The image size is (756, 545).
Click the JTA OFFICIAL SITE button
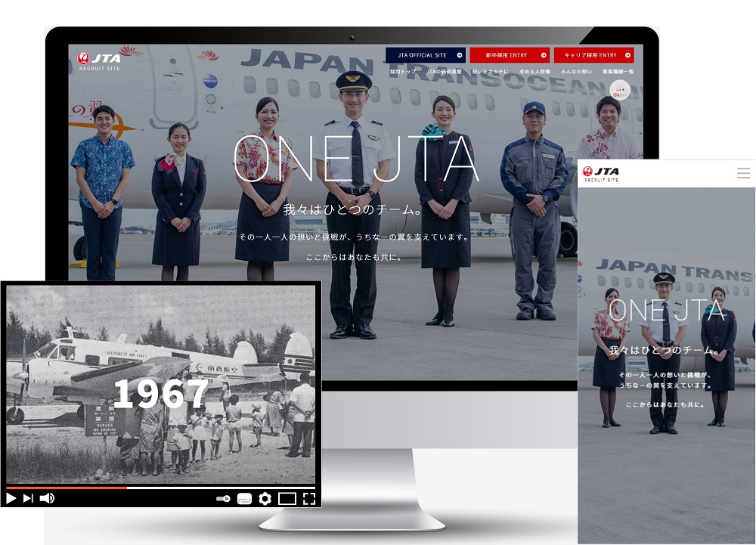coord(422,54)
